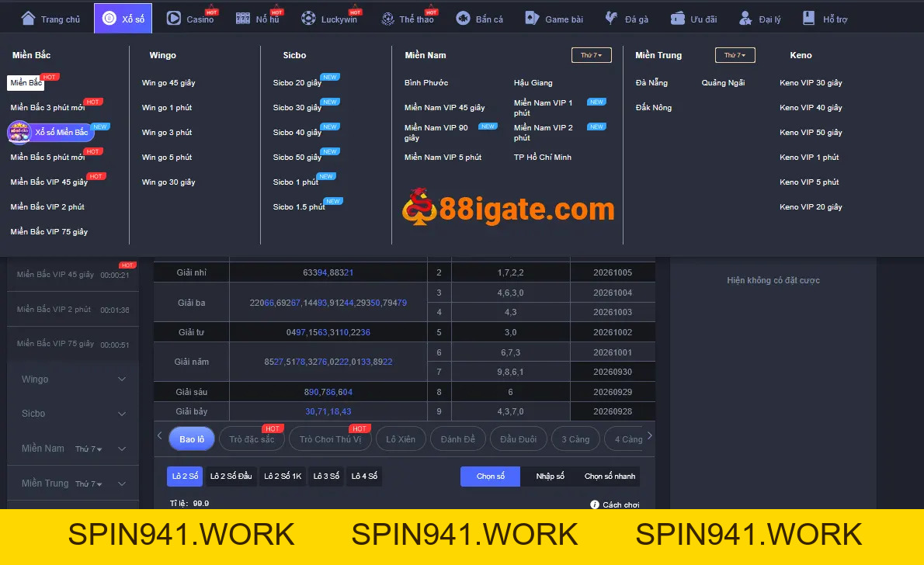
Task: Select sidebar Miền Bắc VIP 45 giây
Action: (73, 275)
